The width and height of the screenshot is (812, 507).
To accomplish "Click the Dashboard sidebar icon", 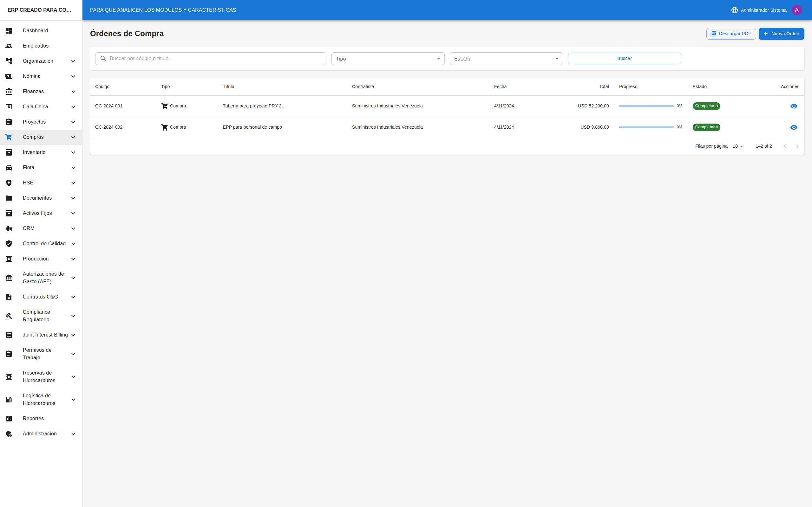I will pos(9,30).
